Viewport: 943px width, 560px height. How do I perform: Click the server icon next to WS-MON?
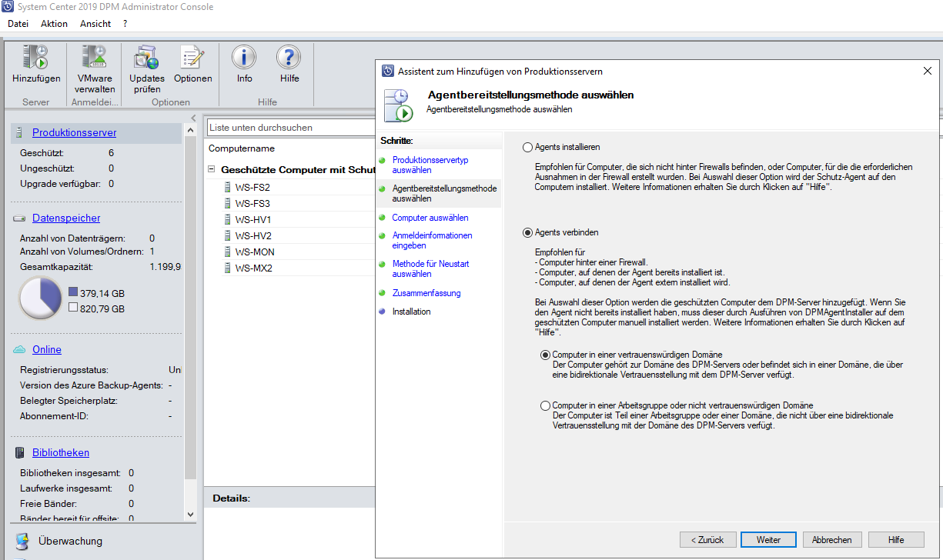coord(227,252)
